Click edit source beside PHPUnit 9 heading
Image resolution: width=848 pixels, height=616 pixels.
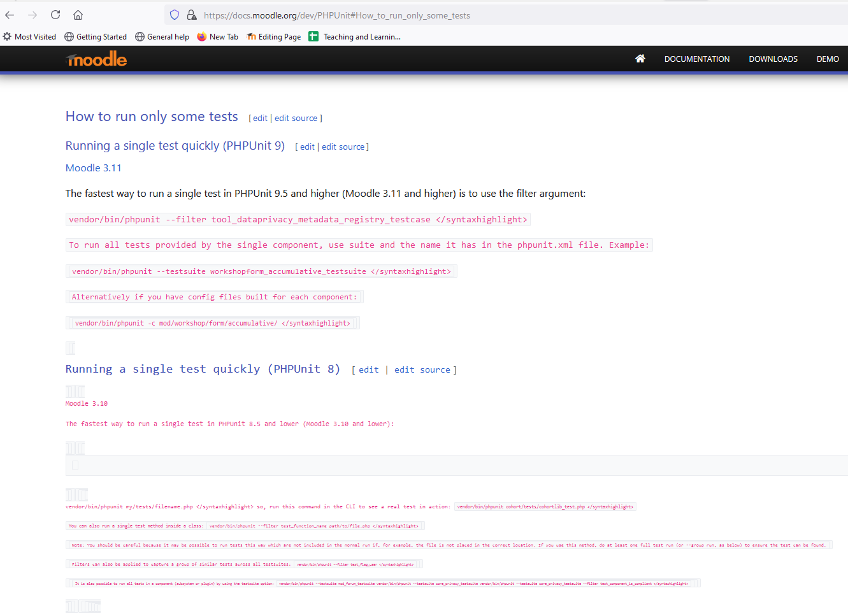pos(343,147)
